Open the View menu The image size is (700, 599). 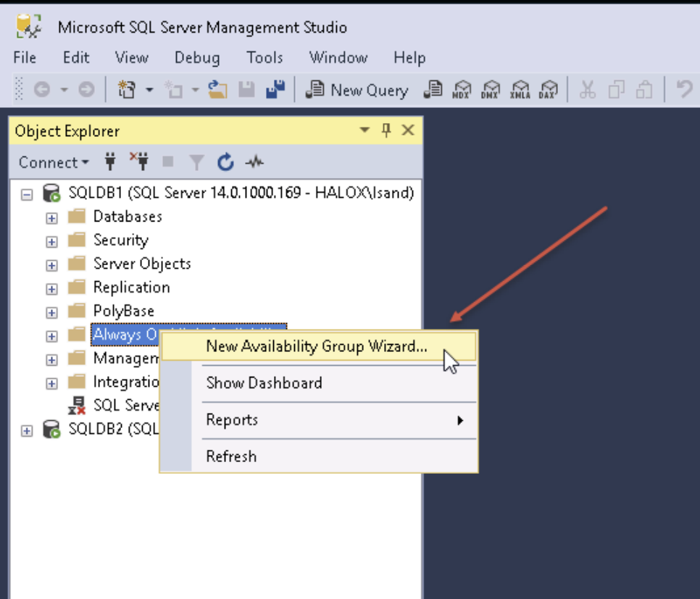[132, 57]
